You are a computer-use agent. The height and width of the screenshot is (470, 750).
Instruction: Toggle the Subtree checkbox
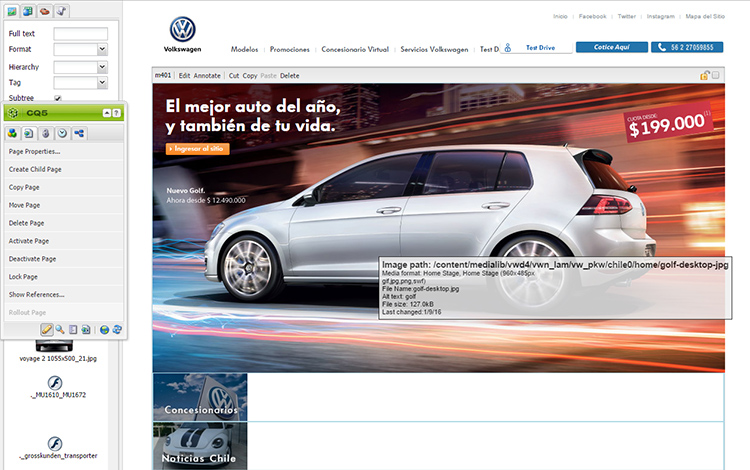coord(58,98)
